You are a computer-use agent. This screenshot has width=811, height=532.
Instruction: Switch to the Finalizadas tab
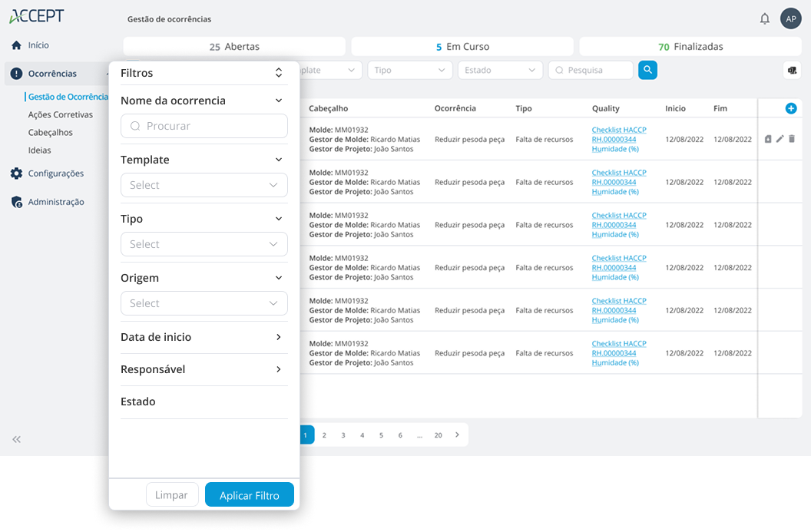click(690, 47)
